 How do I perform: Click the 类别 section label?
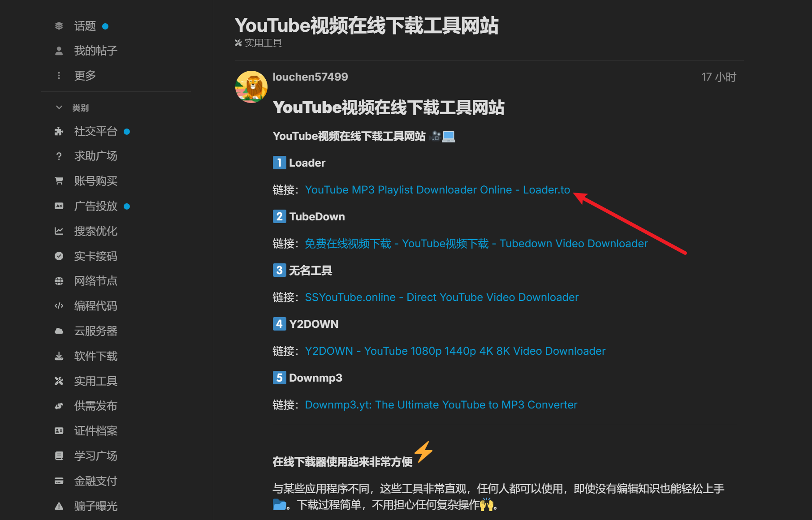[x=81, y=108]
